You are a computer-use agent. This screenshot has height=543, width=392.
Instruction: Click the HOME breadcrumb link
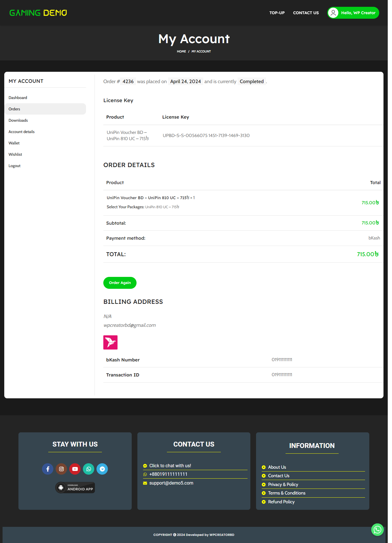181,51
